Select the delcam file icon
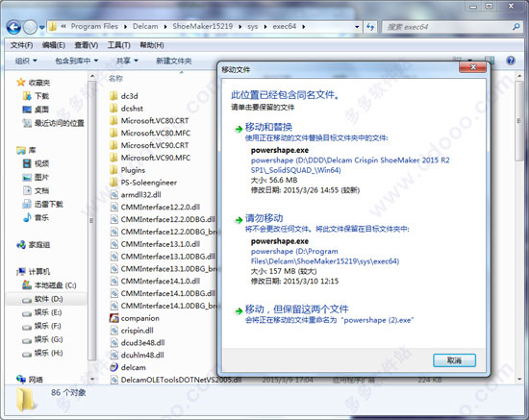Image resolution: width=529 pixels, height=420 pixels. [x=114, y=367]
